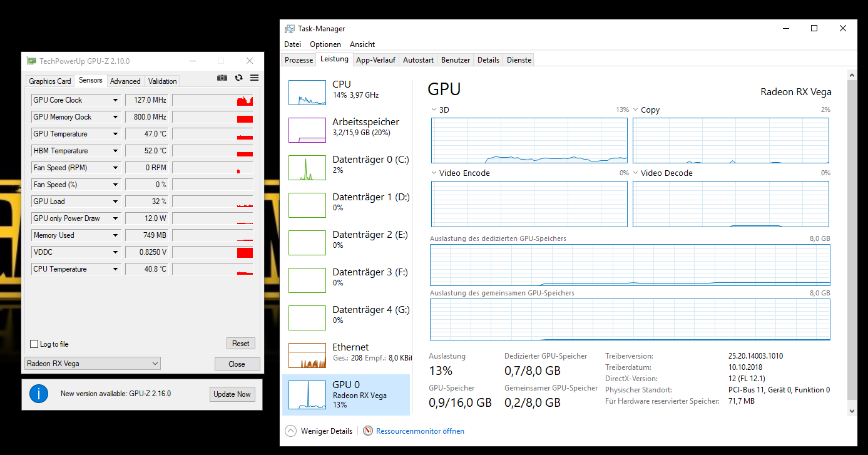Open HBM Temperature sensor dropdown
This screenshot has height=455, width=868.
click(115, 151)
